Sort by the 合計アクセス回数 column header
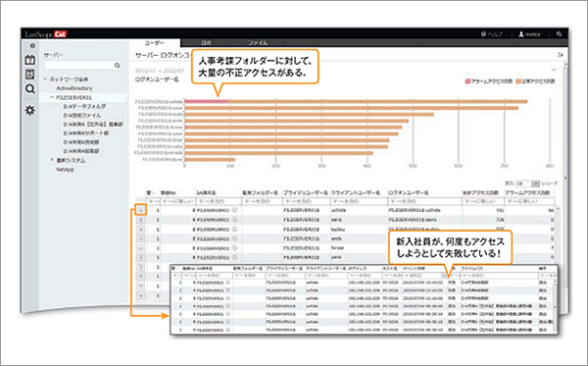 click(x=480, y=192)
